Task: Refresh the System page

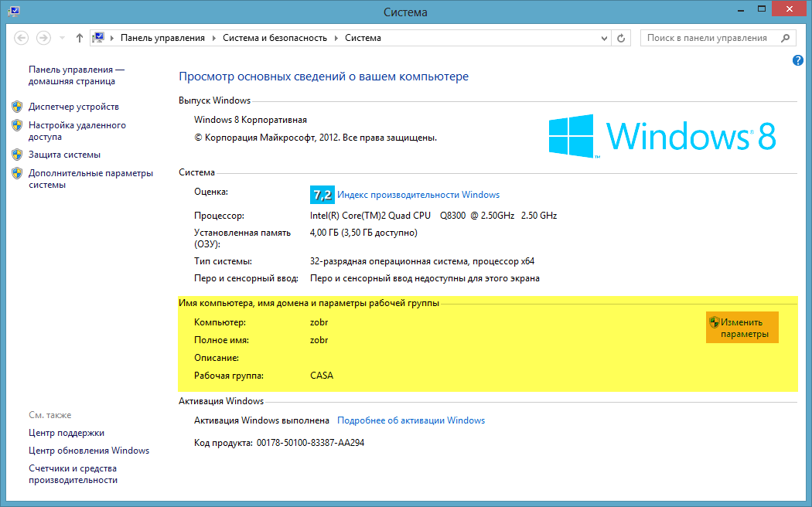Action: 621,39
